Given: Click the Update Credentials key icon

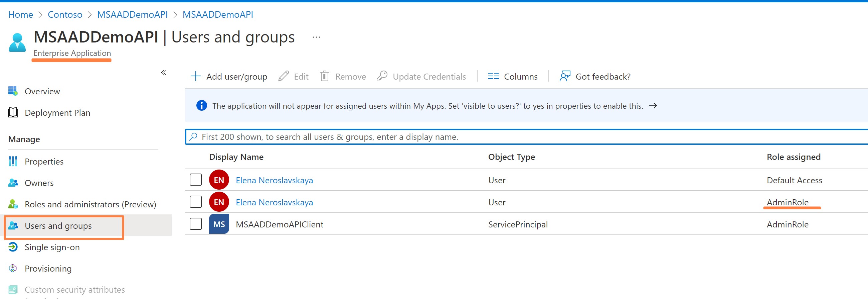Looking at the screenshot, I should [382, 76].
